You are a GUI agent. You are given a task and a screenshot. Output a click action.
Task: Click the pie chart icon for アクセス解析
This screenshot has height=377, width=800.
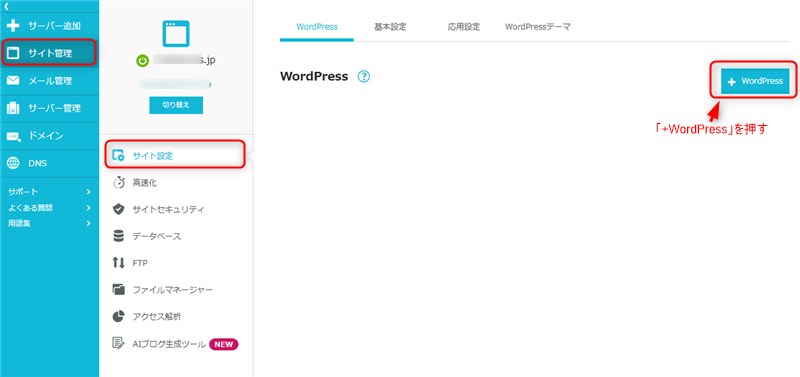pos(118,316)
